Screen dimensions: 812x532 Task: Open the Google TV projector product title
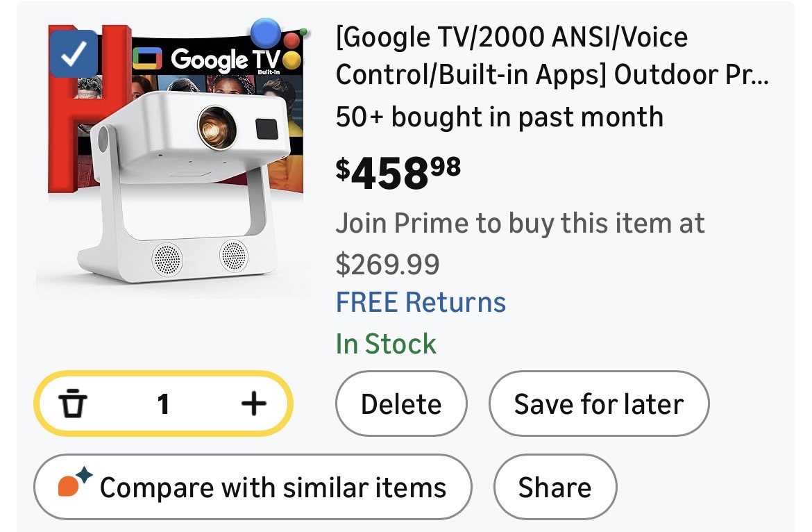click(x=552, y=55)
